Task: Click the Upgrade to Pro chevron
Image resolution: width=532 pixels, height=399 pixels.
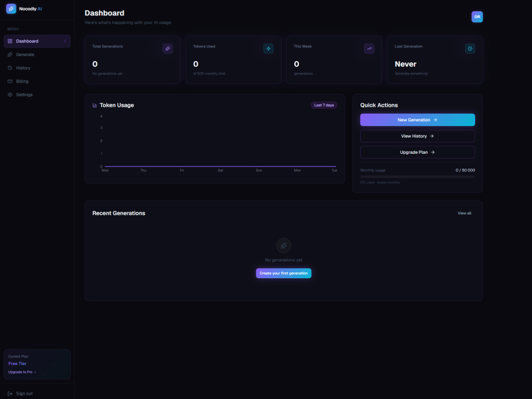Action: coord(35,372)
